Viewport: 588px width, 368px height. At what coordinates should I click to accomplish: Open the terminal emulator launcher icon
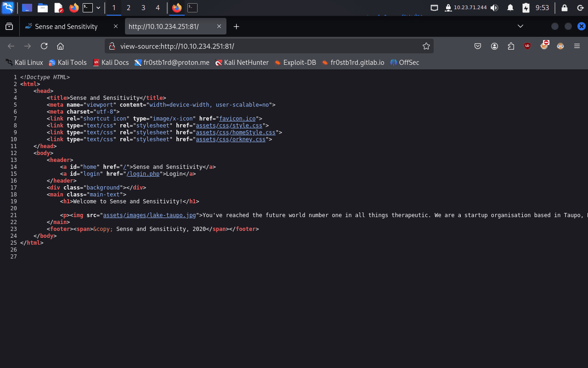click(x=87, y=8)
